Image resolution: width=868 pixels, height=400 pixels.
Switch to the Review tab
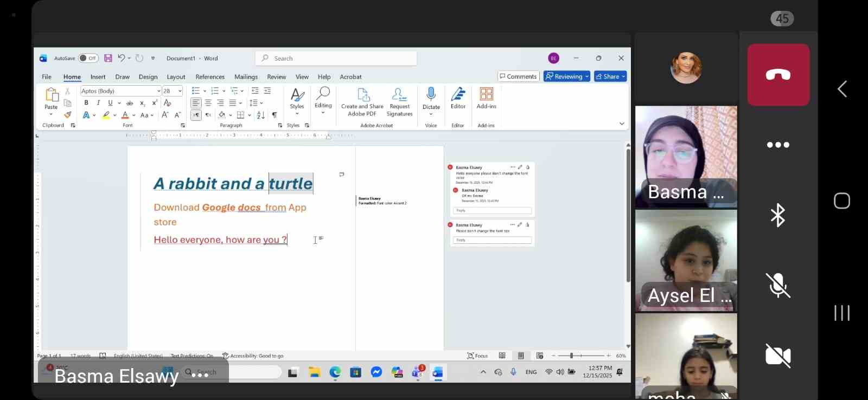276,77
